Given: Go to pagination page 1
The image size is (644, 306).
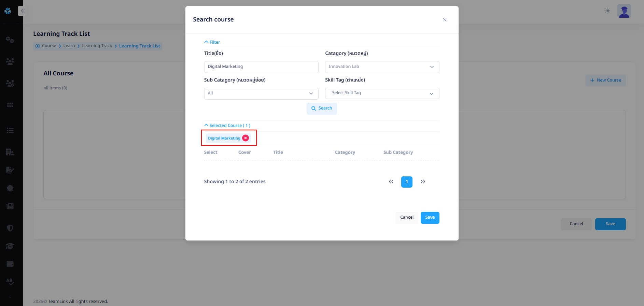Looking at the screenshot, I should pos(407,182).
